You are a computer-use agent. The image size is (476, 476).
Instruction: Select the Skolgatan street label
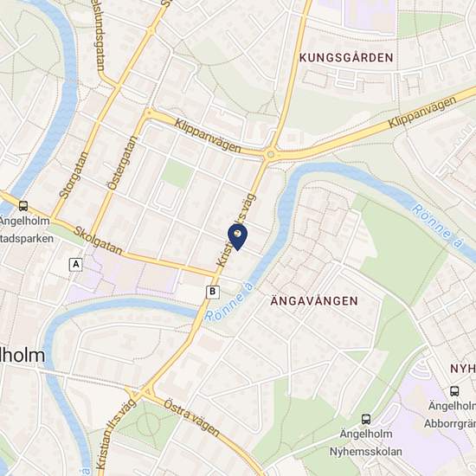click(x=99, y=241)
